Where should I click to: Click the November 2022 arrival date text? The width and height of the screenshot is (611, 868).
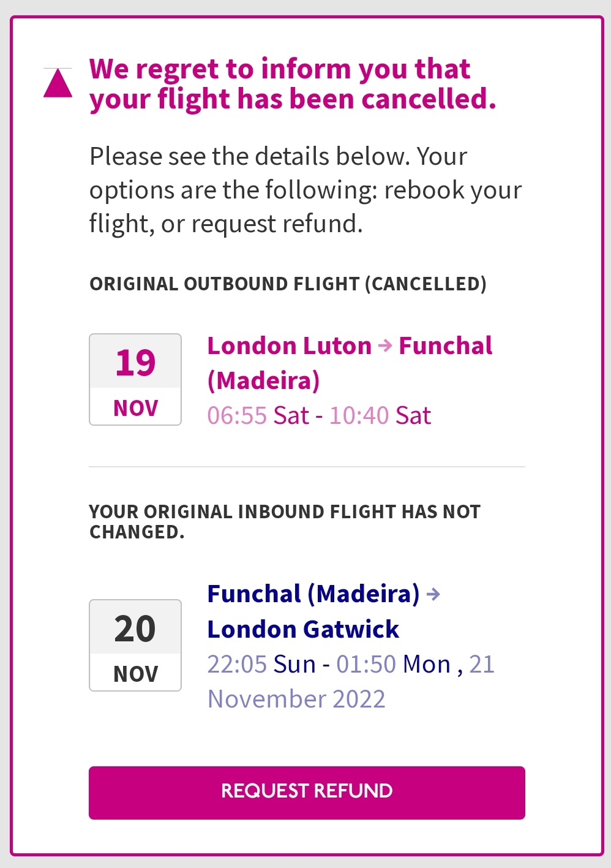tap(296, 699)
